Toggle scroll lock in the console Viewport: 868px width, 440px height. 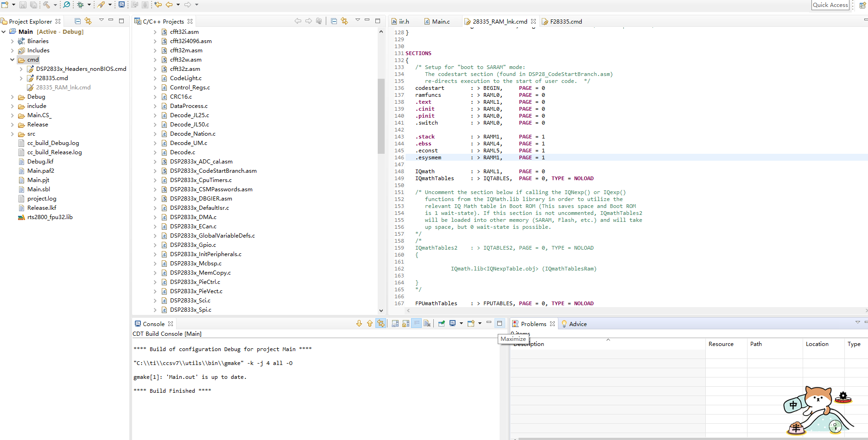tap(405, 324)
